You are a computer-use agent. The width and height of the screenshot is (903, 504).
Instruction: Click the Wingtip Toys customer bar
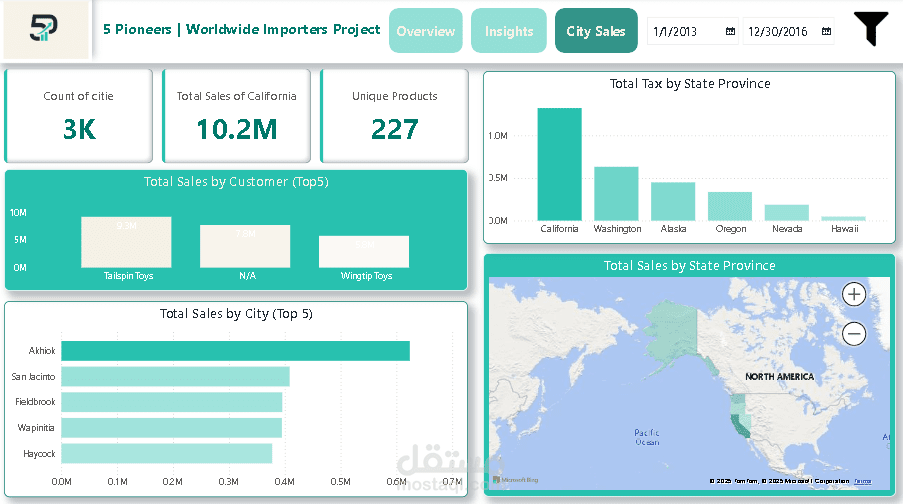pos(364,252)
